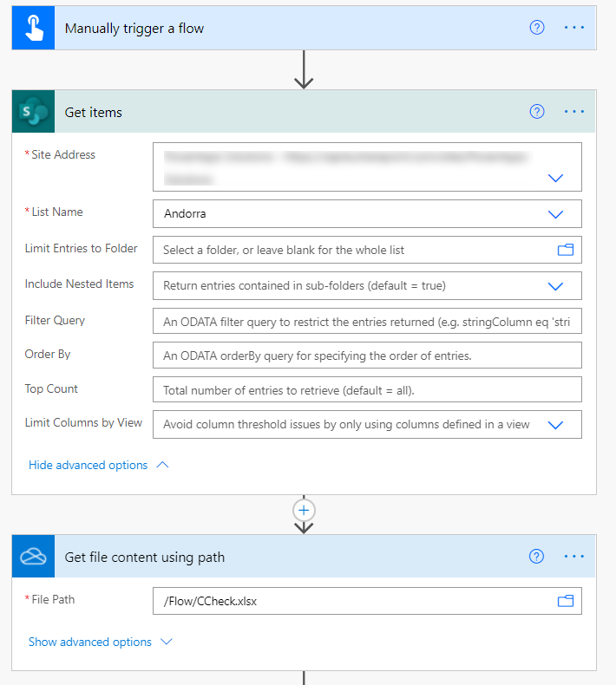
Task: Insert a new step with the plus button
Action: click(x=304, y=510)
